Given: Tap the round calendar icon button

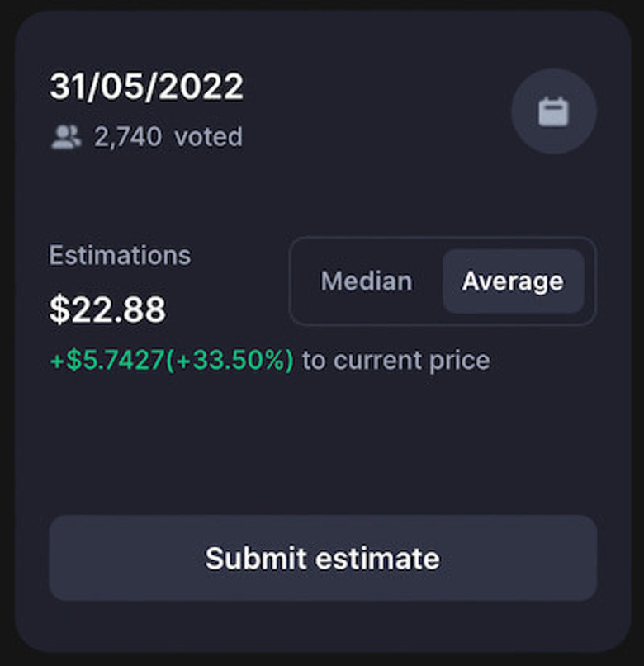Looking at the screenshot, I should click(x=553, y=111).
